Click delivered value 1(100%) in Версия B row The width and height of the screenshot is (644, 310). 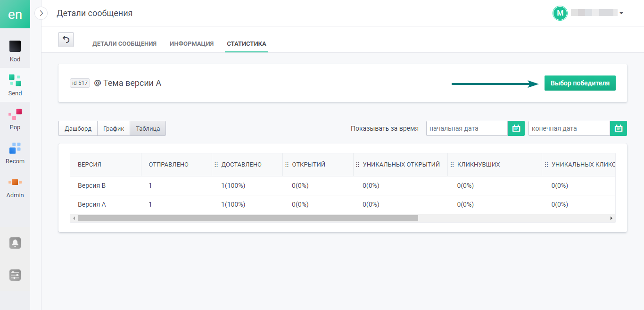233,185
